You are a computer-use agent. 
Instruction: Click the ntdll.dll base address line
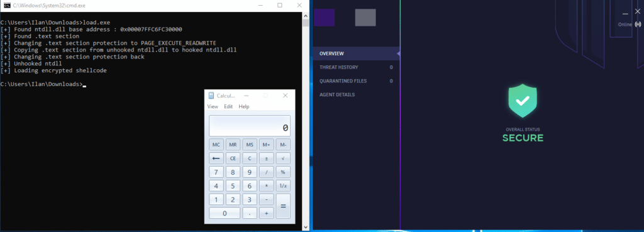pyautogui.click(x=92, y=29)
